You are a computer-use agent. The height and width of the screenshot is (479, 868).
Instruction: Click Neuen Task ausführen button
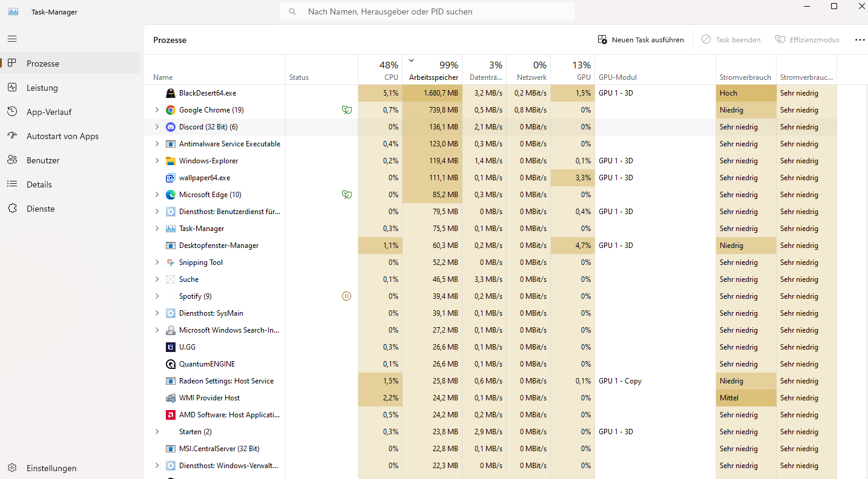pos(640,40)
